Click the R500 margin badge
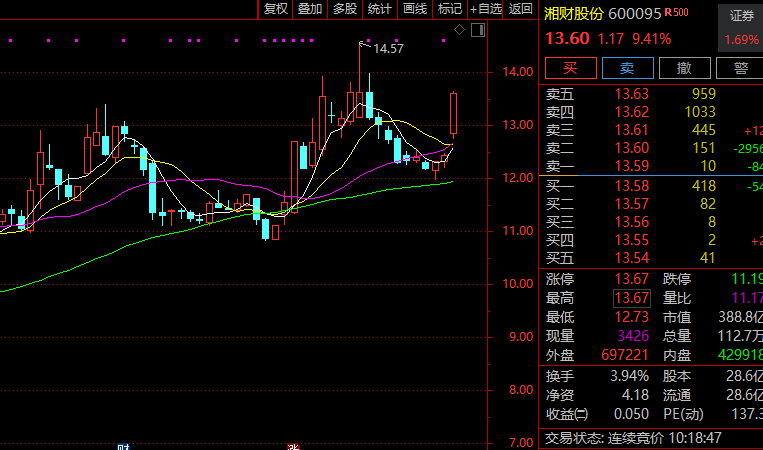The image size is (763, 450). 677,12
